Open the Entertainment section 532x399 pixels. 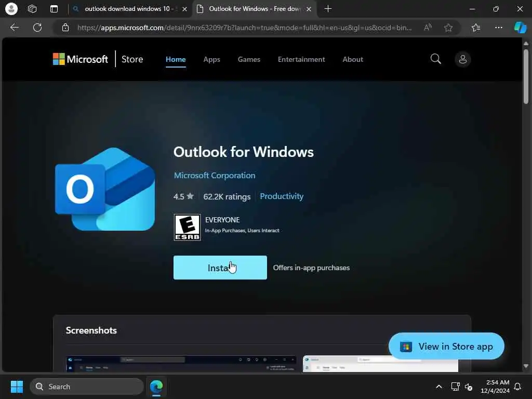301,59
